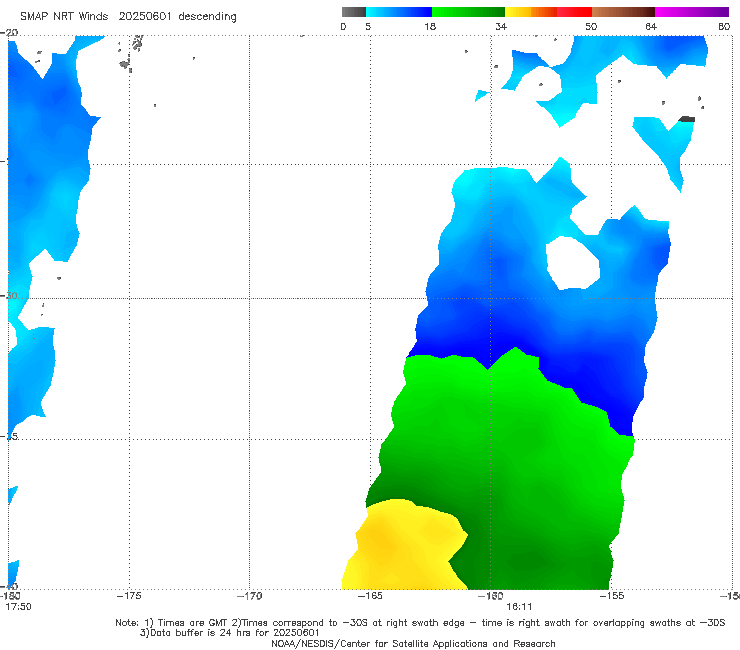Viewport: 740px width, 650px height.
Task: Click the white hole inside the central blue swath
Action: click(x=572, y=263)
